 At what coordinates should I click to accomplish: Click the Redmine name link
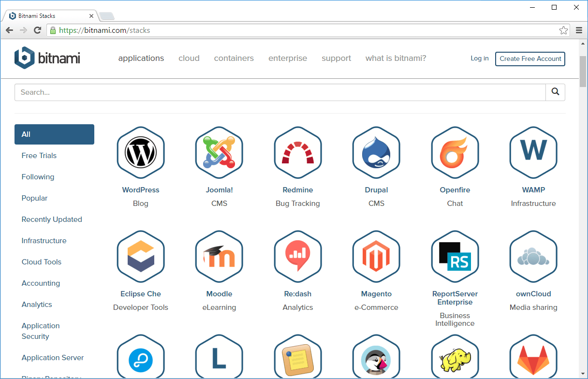[x=298, y=190]
